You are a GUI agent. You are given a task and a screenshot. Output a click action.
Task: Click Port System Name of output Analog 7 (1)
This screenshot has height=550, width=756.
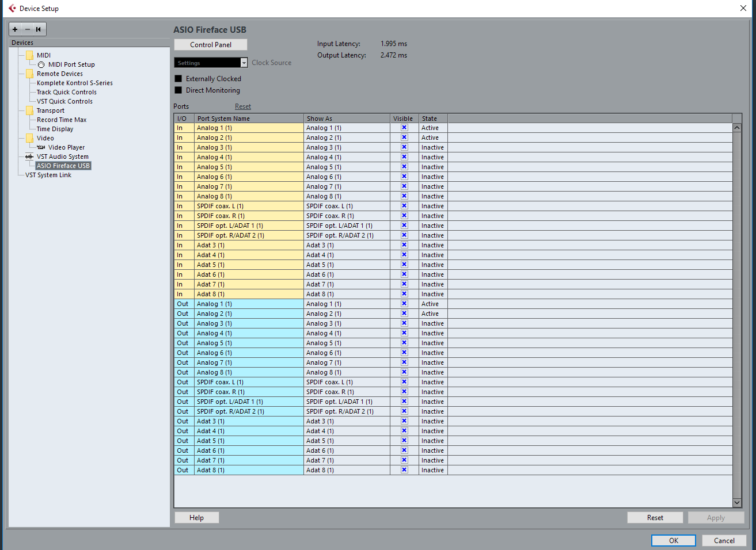tap(249, 362)
